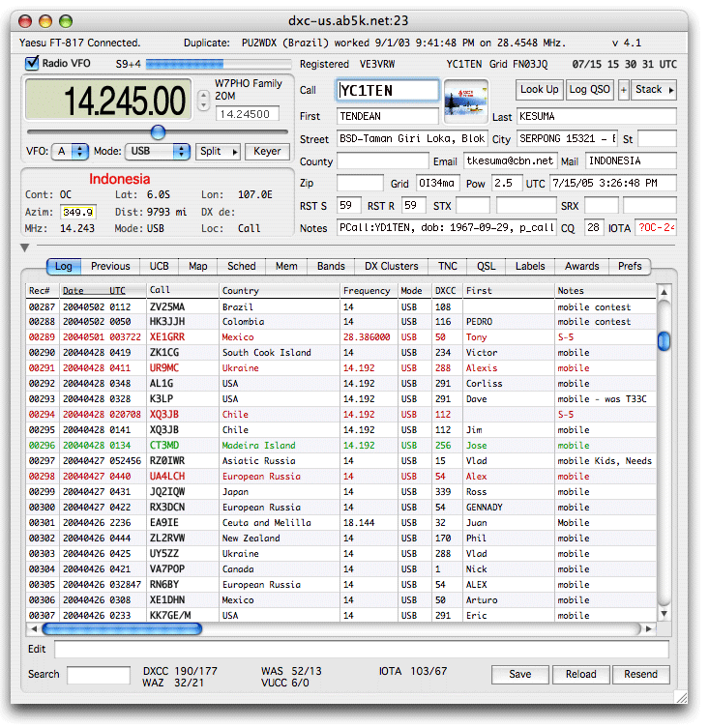Collapse the panel with the disclosure triangle
Viewport: 709px width, 728px height.
(x=25, y=248)
